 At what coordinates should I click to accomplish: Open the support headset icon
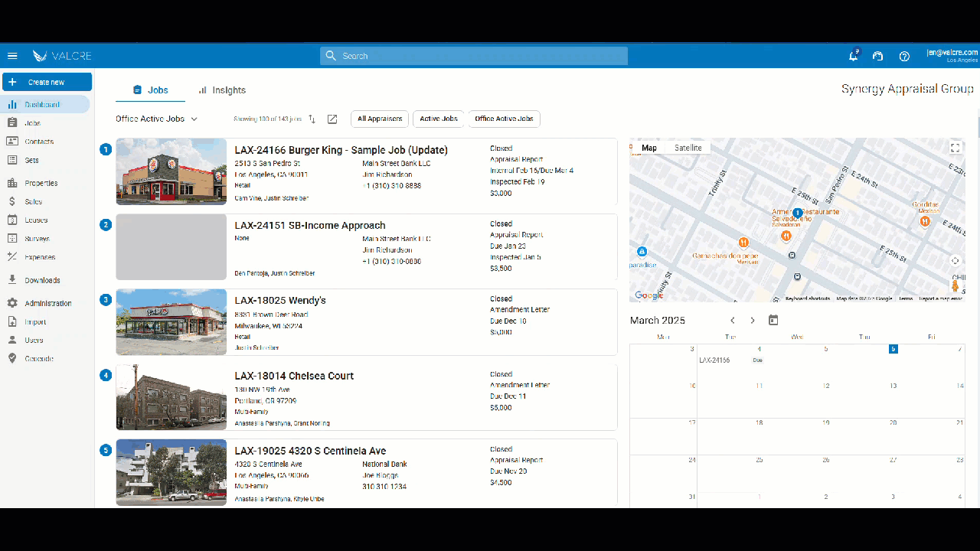tap(878, 56)
